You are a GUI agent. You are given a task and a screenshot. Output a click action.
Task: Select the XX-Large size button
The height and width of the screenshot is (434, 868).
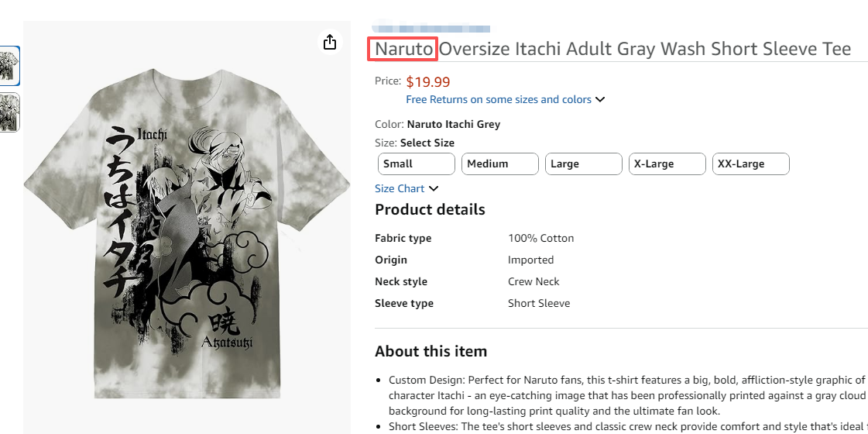click(750, 164)
